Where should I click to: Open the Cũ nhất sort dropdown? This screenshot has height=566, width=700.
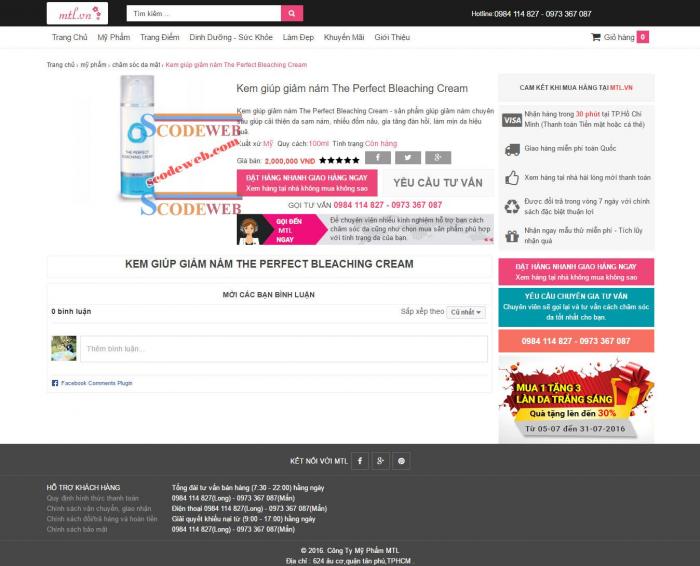tap(466, 312)
